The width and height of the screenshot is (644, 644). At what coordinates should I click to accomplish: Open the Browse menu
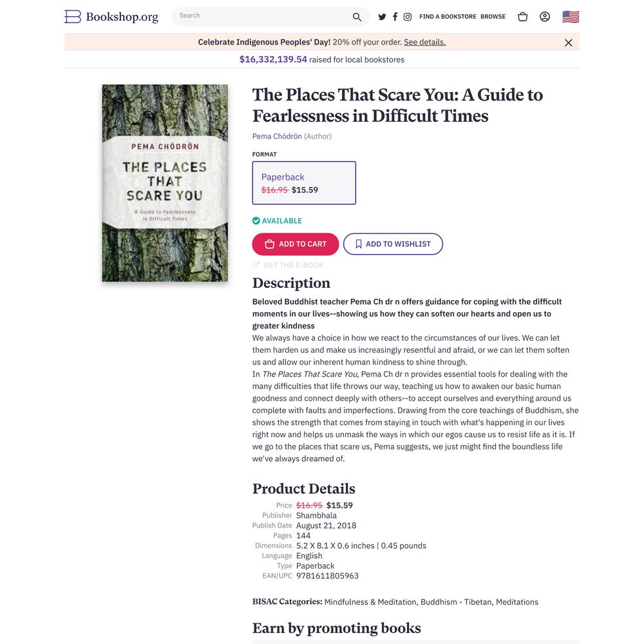[493, 17]
